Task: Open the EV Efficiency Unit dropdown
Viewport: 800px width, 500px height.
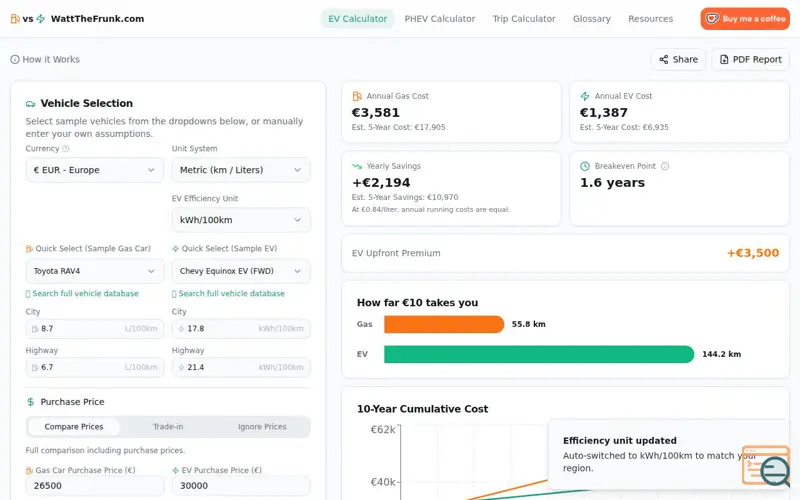Action: (241, 220)
